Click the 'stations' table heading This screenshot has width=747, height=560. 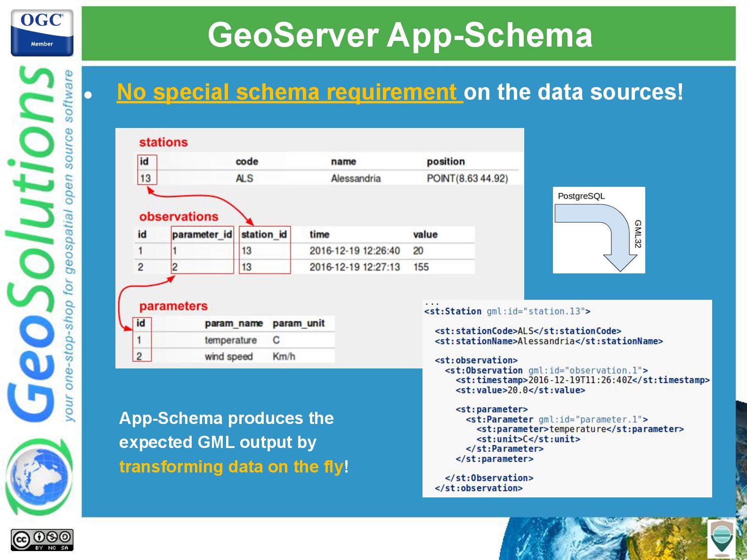pyautogui.click(x=163, y=142)
